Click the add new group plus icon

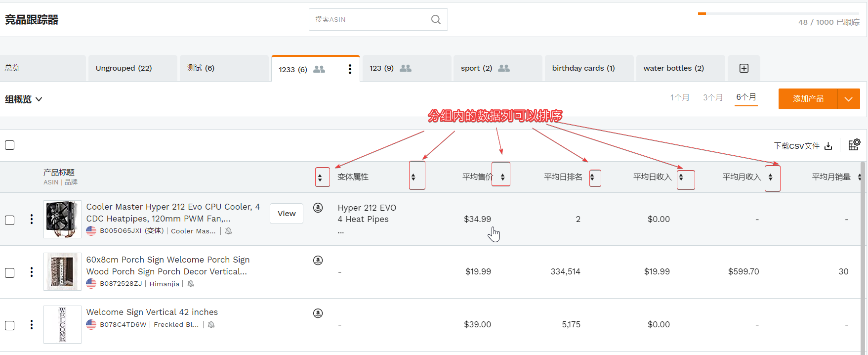[744, 68]
